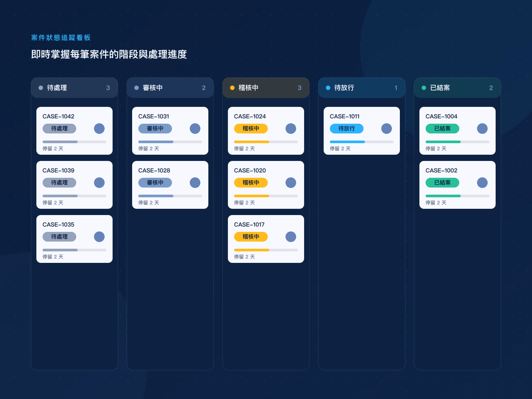The height and width of the screenshot is (399, 532).
Task: Click the avatar on card CASE-1035
Action: (x=99, y=237)
